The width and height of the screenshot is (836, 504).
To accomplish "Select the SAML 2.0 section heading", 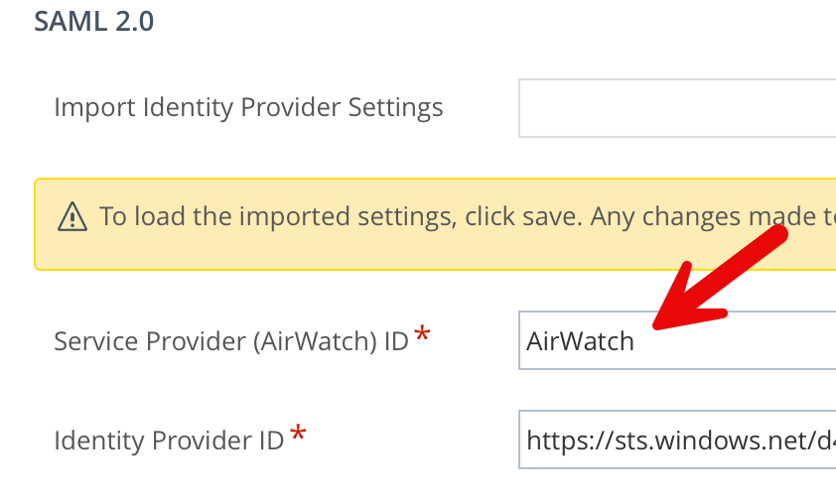I will [x=93, y=21].
